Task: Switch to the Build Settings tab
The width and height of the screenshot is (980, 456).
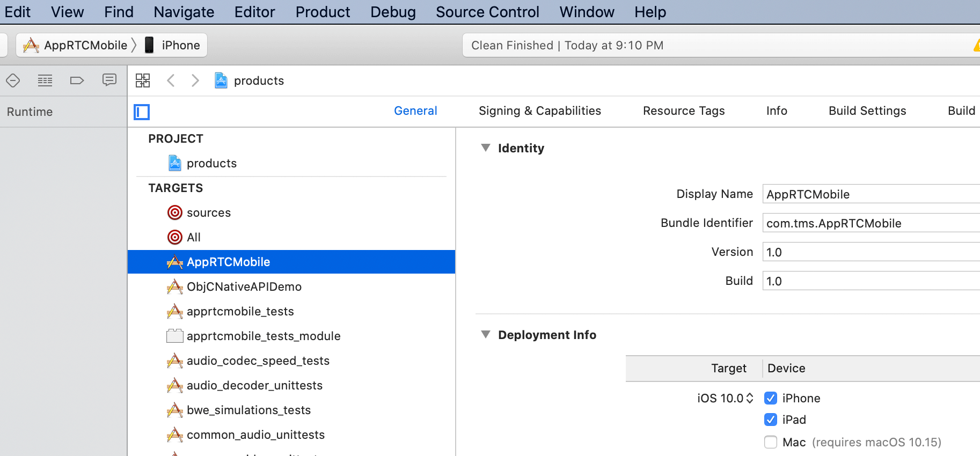Action: [x=867, y=111]
